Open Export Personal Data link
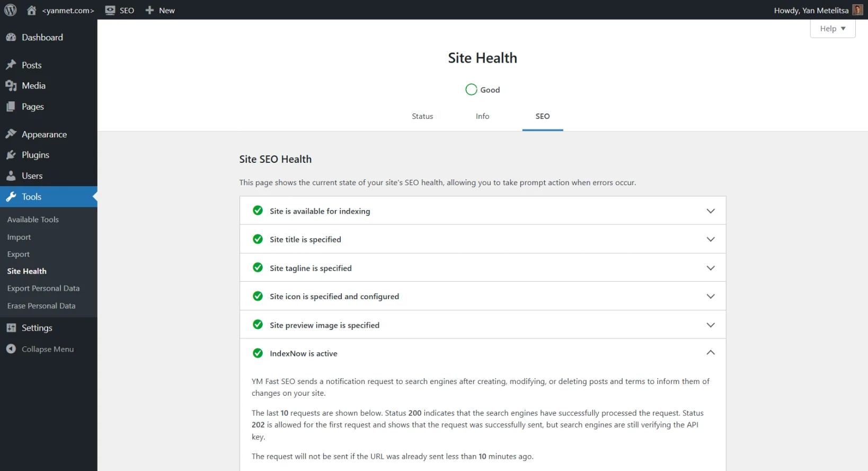Screen dimensions: 868x471 (43, 289)
